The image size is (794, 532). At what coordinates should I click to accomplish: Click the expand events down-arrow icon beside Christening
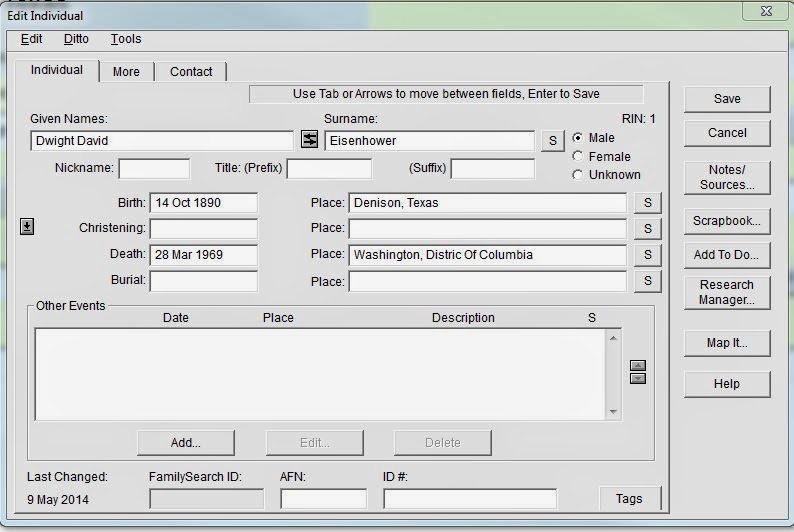tap(27, 226)
